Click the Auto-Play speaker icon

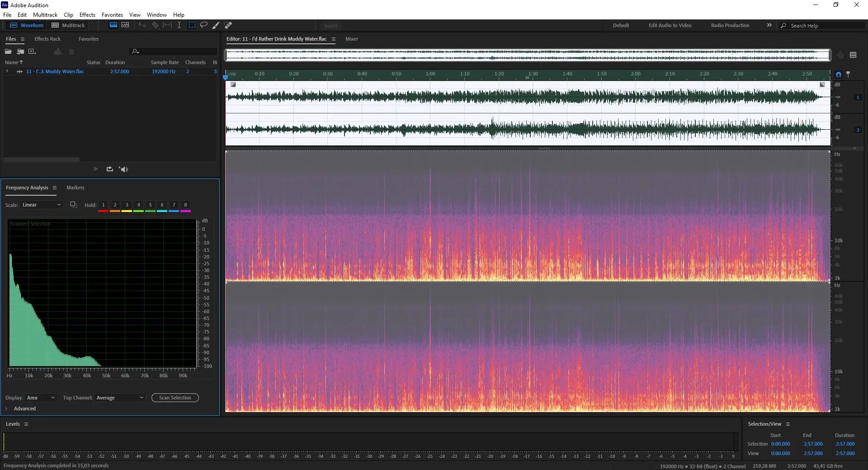click(124, 169)
